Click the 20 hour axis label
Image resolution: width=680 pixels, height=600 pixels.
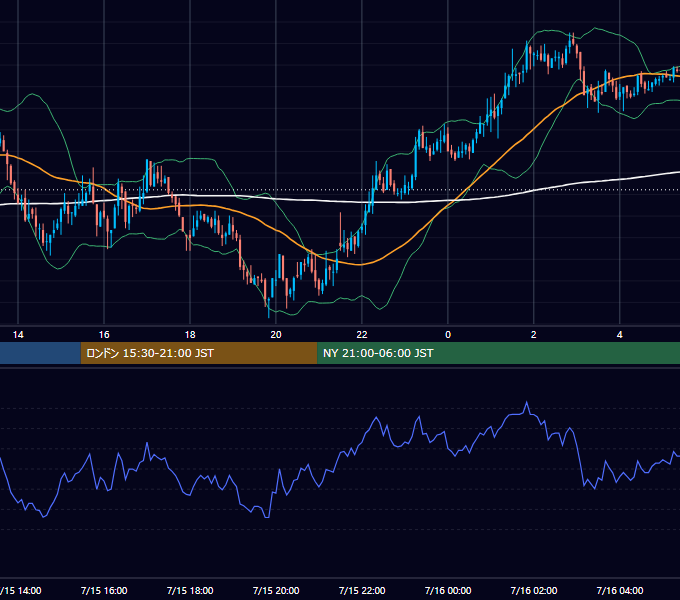coord(276,335)
